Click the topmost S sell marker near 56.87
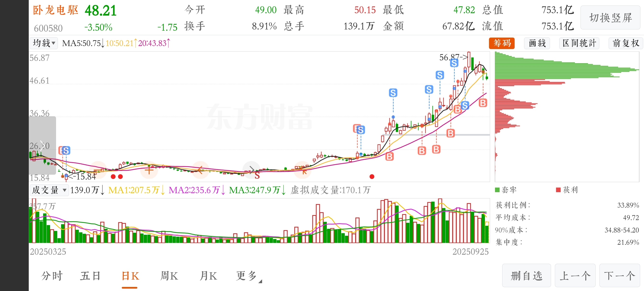 (454, 63)
